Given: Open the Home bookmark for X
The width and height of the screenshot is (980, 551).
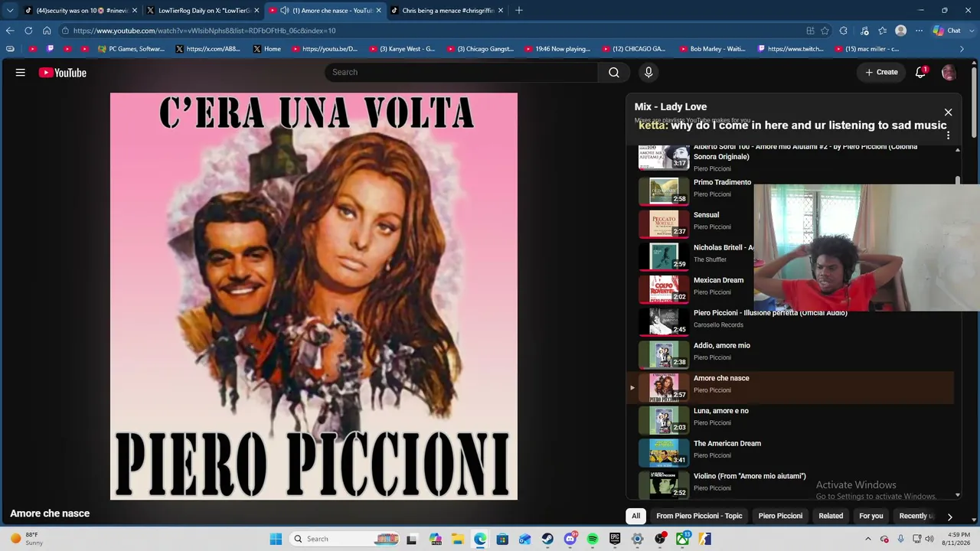Looking at the screenshot, I should tap(267, 49).
